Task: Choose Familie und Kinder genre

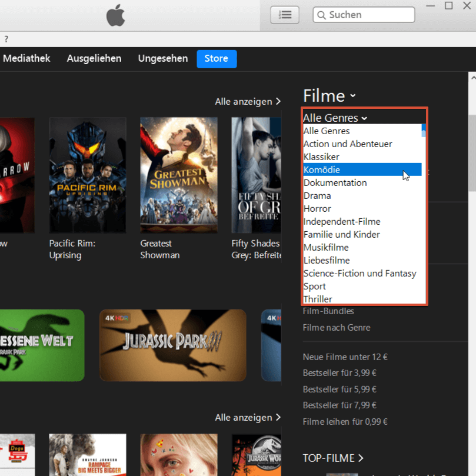Action: [x=362, y=234]
